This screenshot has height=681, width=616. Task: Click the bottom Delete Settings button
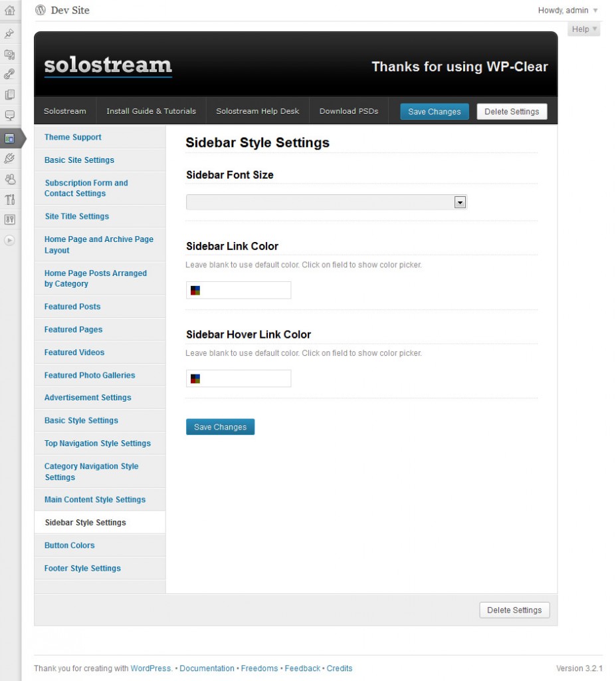click(514, 611)
